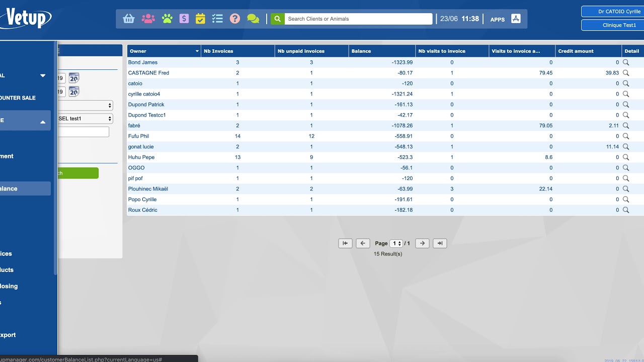Viewport: 644px width, 362px height.
Task: View detail magnifier for Bond James
Action: 626,62
